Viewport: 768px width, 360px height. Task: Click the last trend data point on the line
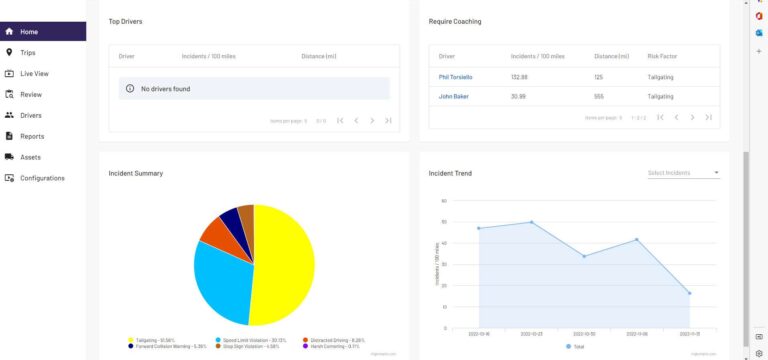pos(690,293)
